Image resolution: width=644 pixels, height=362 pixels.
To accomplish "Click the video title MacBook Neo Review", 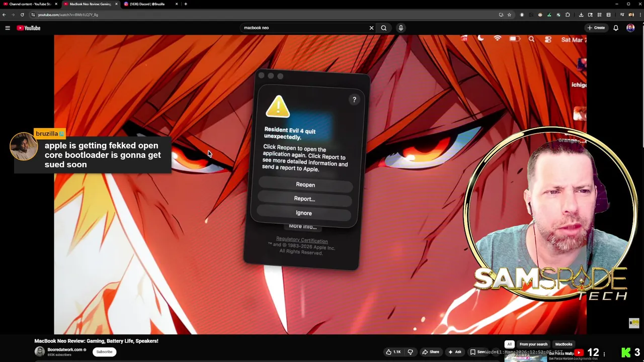I will [96, 341].
